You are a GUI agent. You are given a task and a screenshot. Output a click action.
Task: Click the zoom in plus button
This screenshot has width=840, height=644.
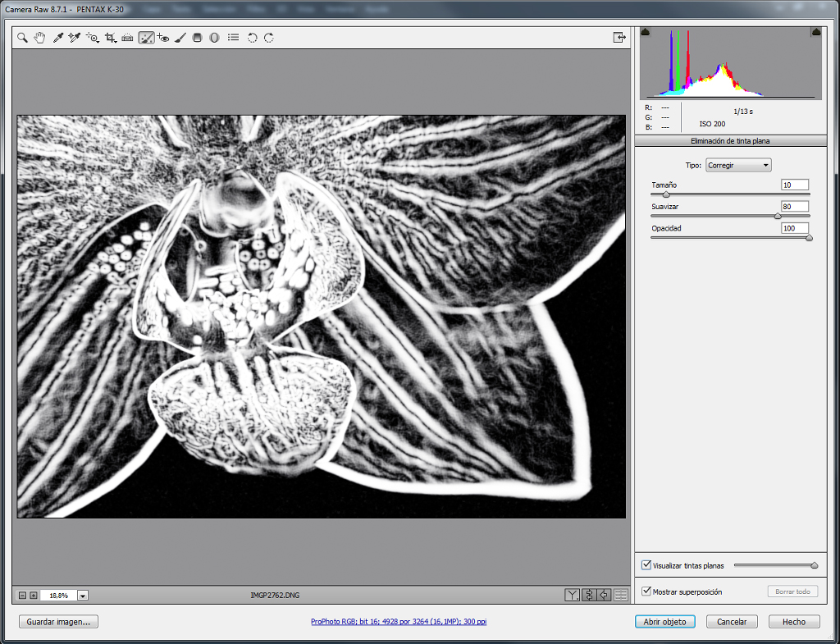pyautogui.click(x=33, y=596)
